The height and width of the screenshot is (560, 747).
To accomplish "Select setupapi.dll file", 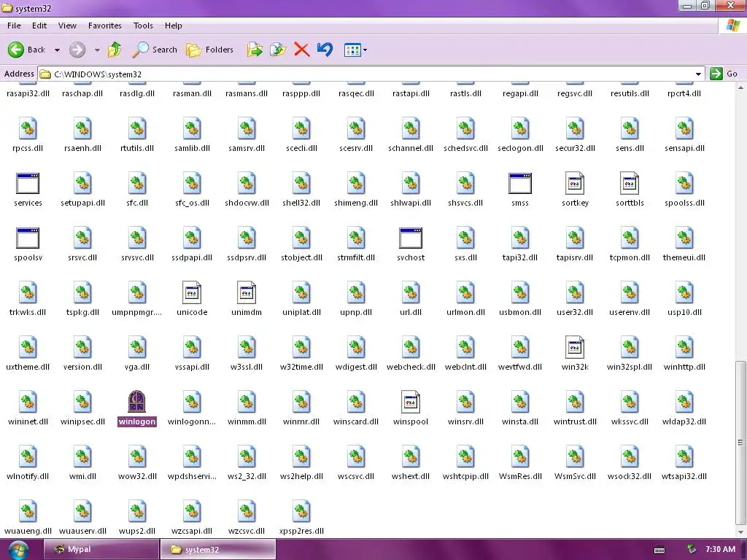I will click(x=82, y=190).
